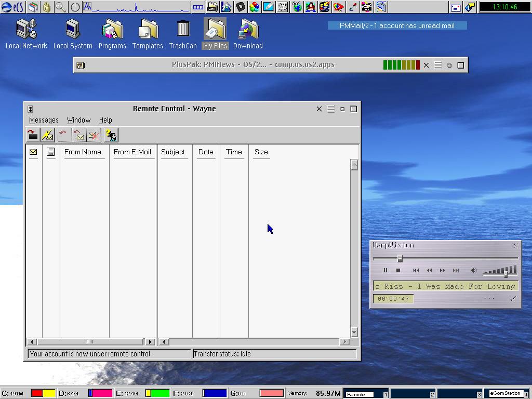
Task: Click the eCS start button
Action: [12, 7]
